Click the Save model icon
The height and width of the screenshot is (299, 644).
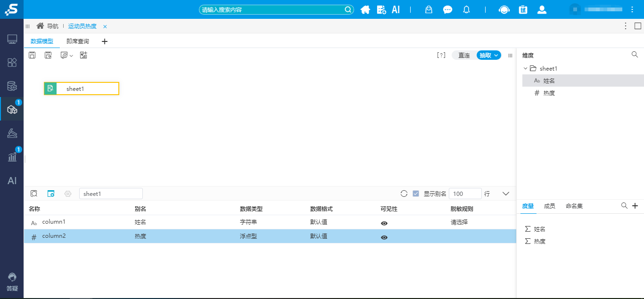32,55
